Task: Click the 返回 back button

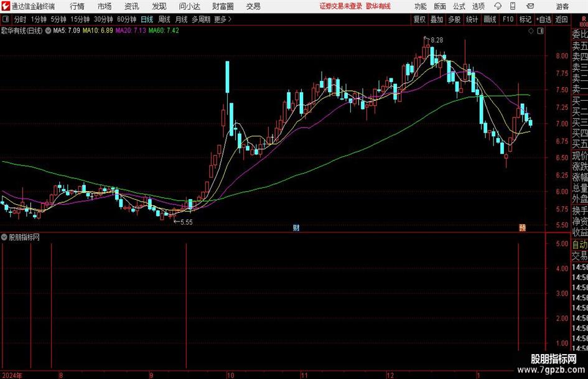Action: (x=561, y=19)
